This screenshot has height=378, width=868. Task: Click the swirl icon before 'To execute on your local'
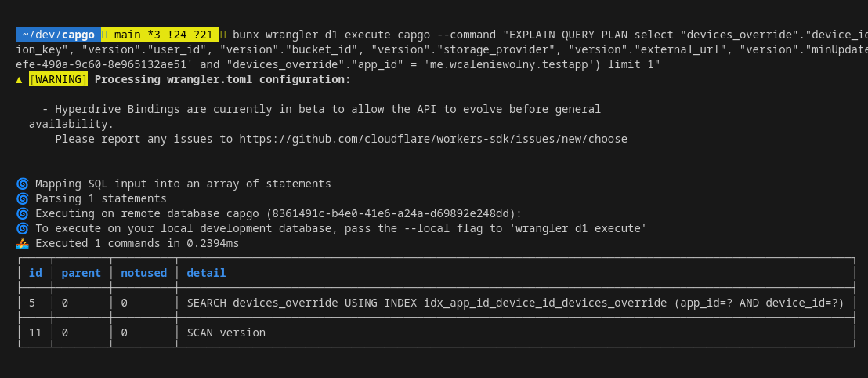[x=22, y=228]
